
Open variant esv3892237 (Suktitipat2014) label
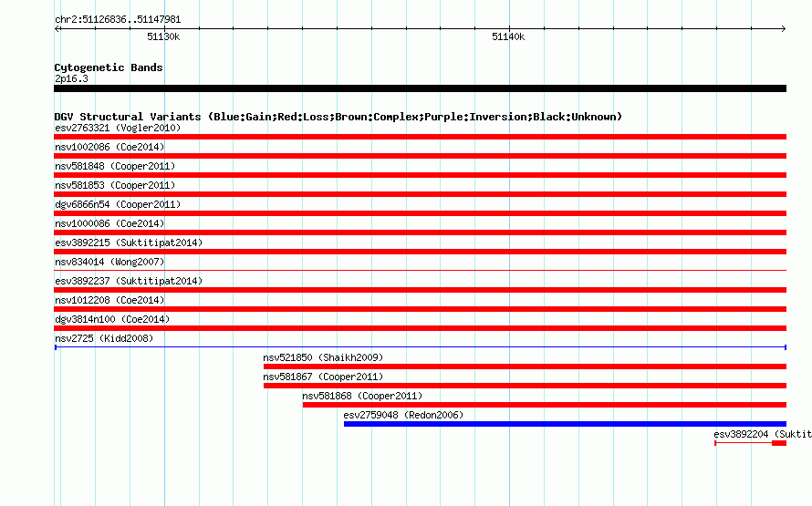pyautogui.click(x=129, y=281)
